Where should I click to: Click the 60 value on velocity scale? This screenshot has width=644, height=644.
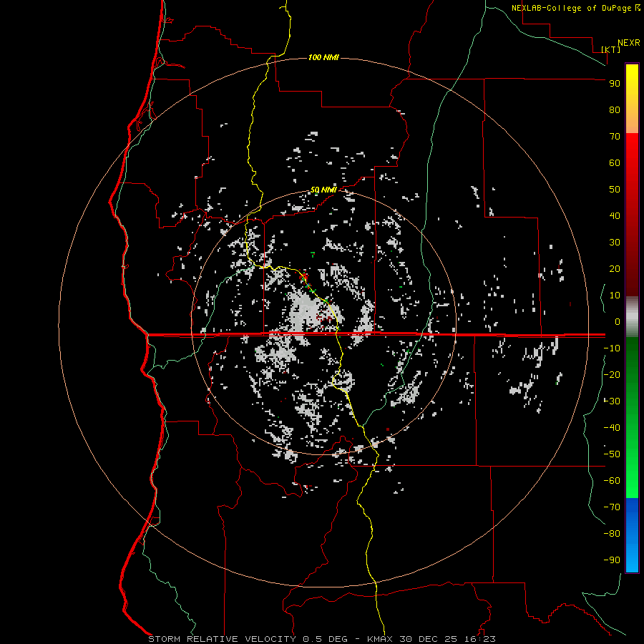[615, 163]
